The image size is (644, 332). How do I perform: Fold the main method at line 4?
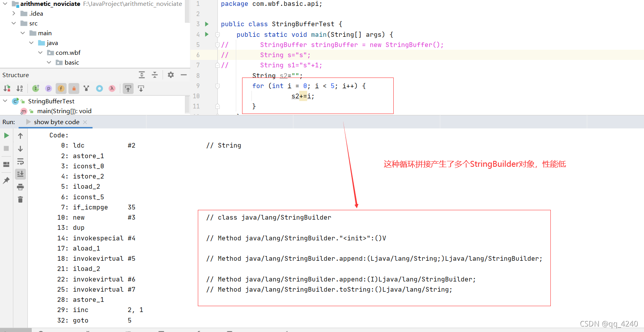[217, 34]
